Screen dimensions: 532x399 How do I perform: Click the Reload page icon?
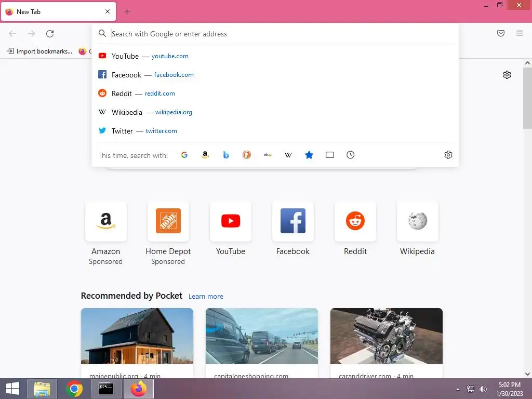(x=50, y=34)
